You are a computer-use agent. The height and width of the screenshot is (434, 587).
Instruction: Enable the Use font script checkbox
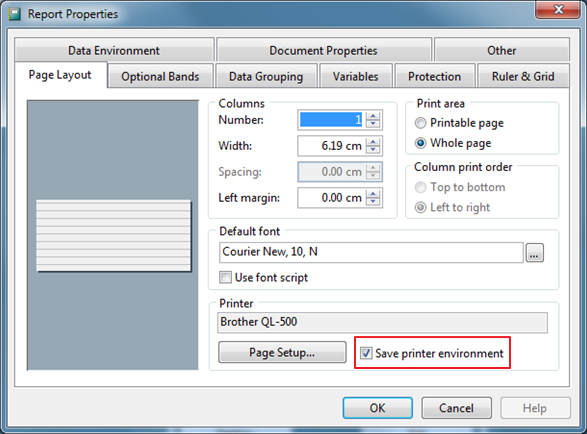(x=225, y=277)
